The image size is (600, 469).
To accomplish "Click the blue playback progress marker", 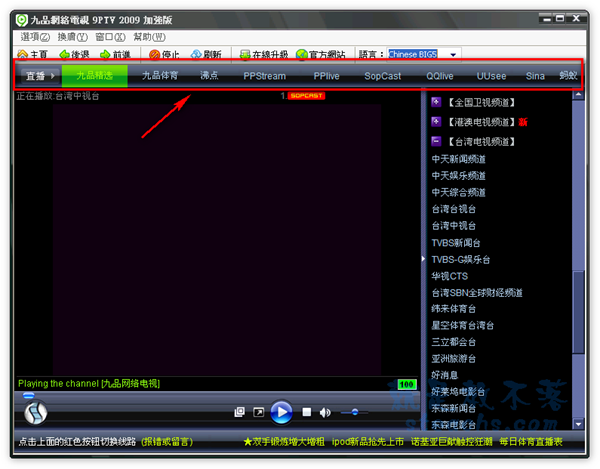I will [x=29, y=395].
